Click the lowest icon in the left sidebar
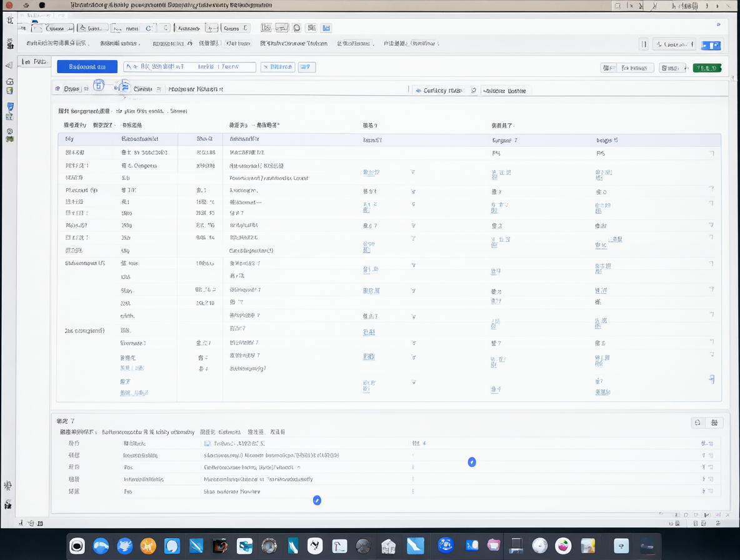Viewport: 740px width, 560px height. [x=8, y=505]
